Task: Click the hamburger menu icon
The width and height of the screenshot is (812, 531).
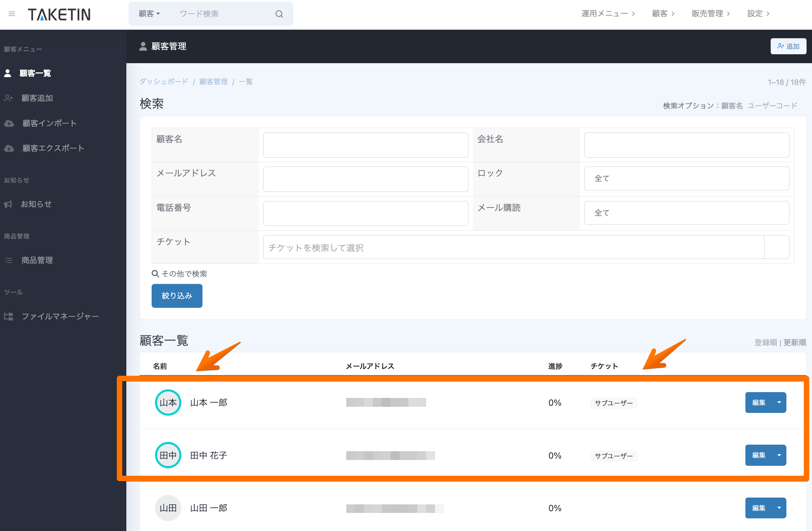Action: [x=12, y=14]
